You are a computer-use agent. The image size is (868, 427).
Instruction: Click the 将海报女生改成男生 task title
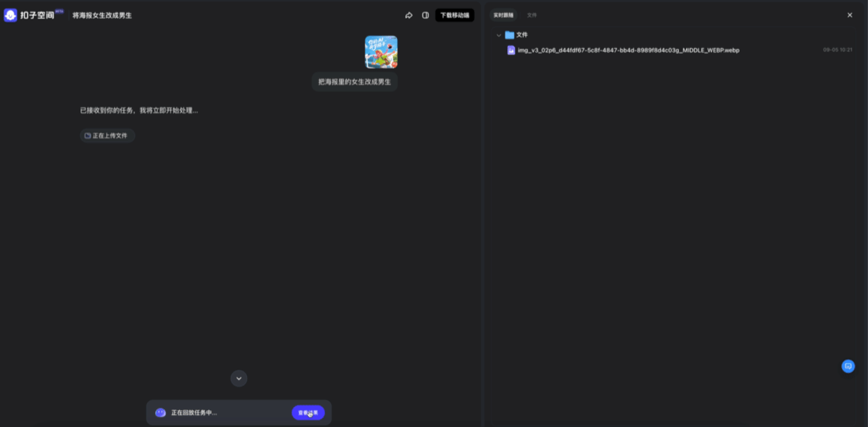point(102,15)
